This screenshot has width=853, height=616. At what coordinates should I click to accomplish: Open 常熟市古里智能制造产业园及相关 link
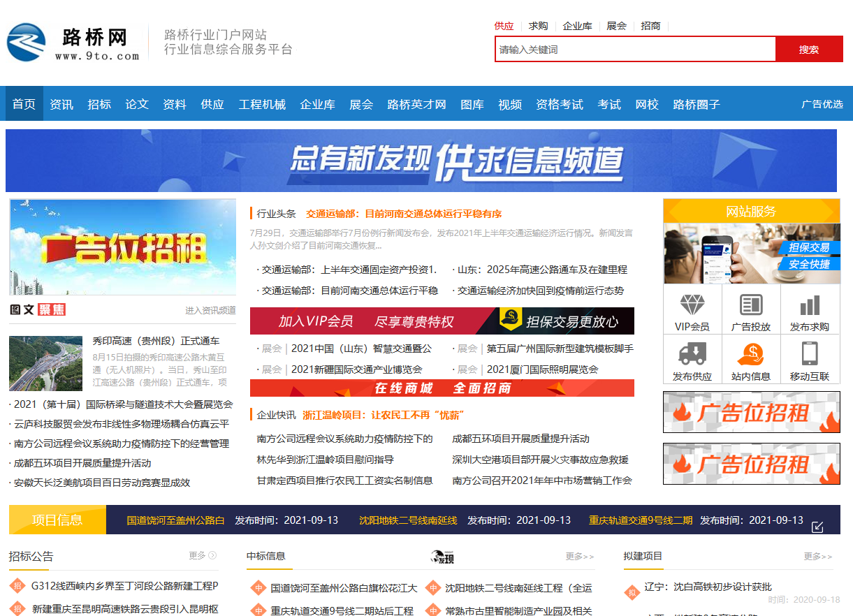click(519, 610)
